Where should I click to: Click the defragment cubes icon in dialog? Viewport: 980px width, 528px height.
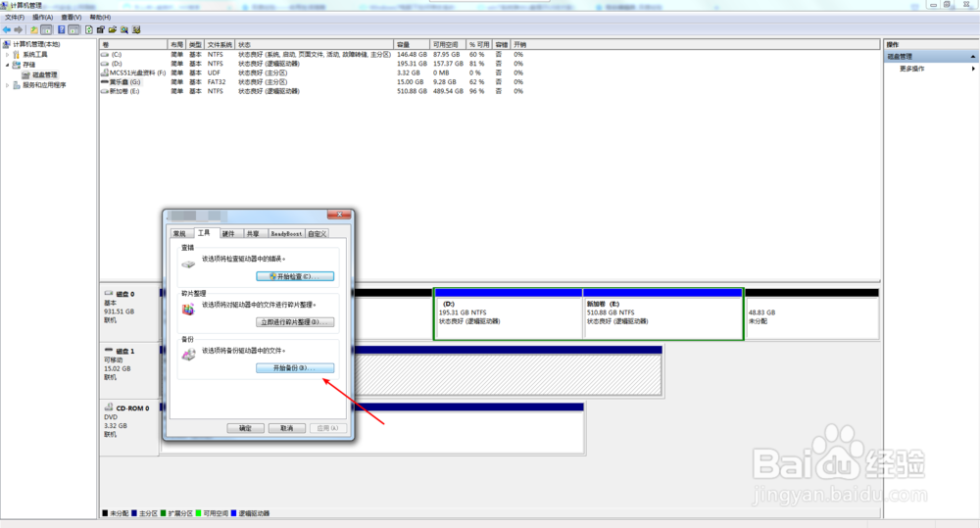click(187, 310)
